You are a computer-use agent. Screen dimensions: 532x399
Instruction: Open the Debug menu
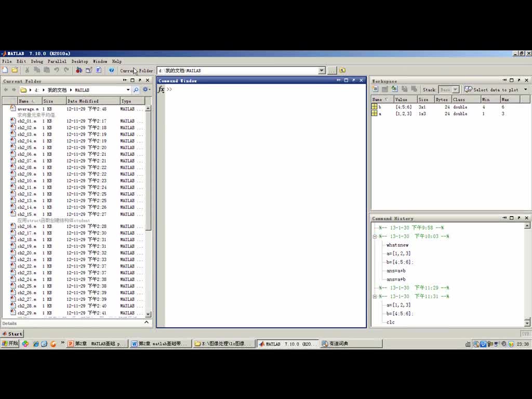point(37,61)
